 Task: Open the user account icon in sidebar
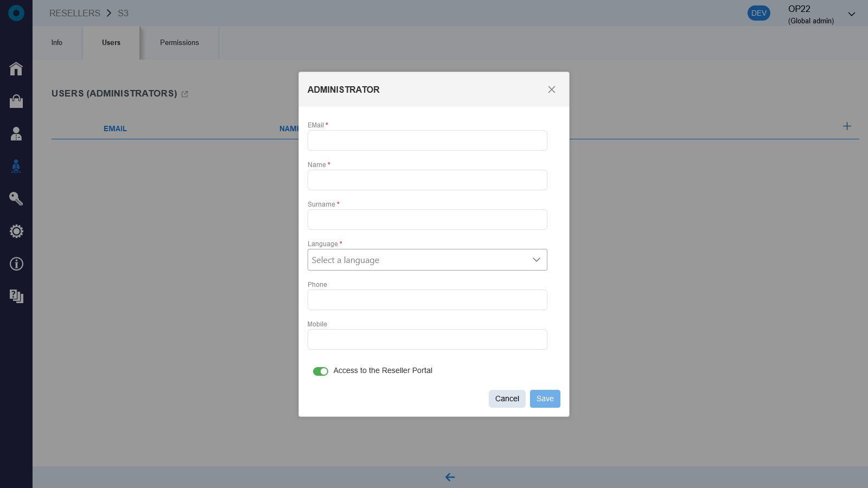(x=16, y=133)
